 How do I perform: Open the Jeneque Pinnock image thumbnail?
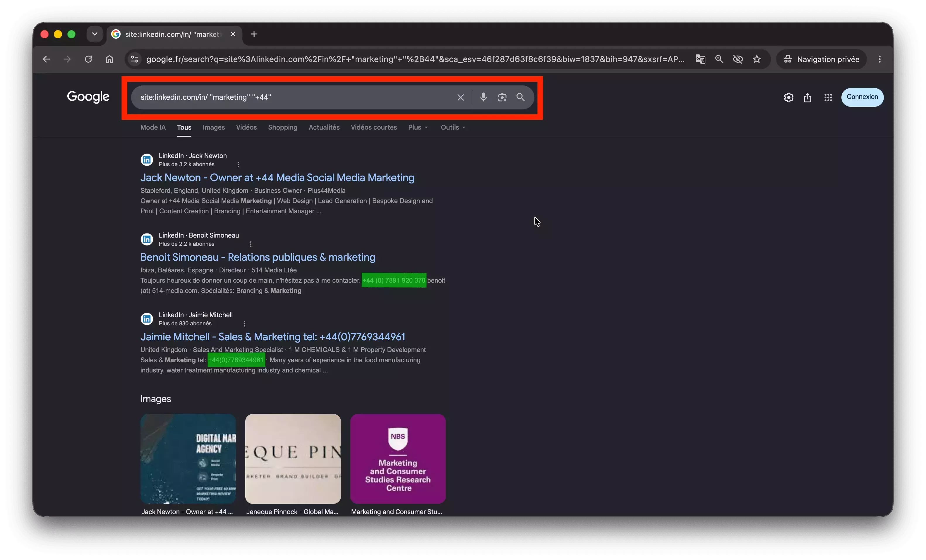[293, 458]
